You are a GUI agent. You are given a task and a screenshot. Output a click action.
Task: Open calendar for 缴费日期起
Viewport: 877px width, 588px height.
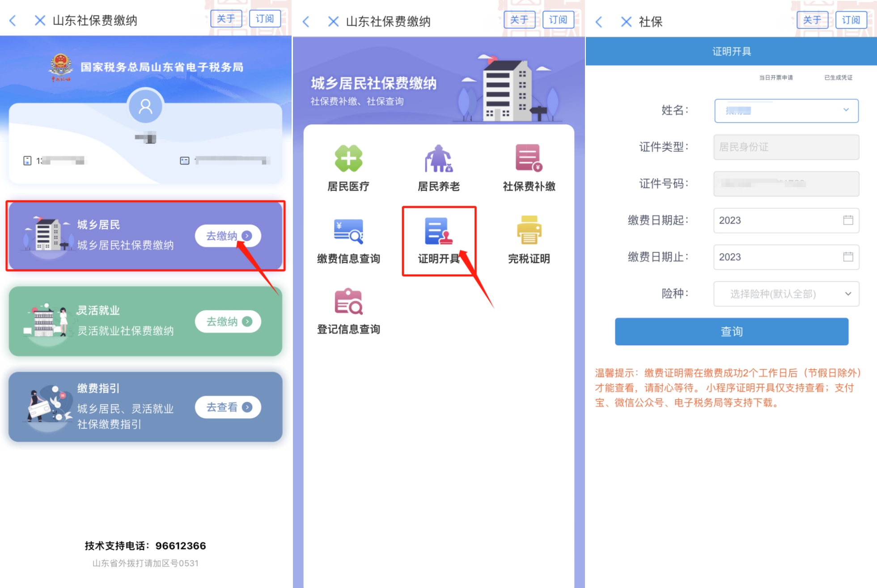(x=848, y=220)
